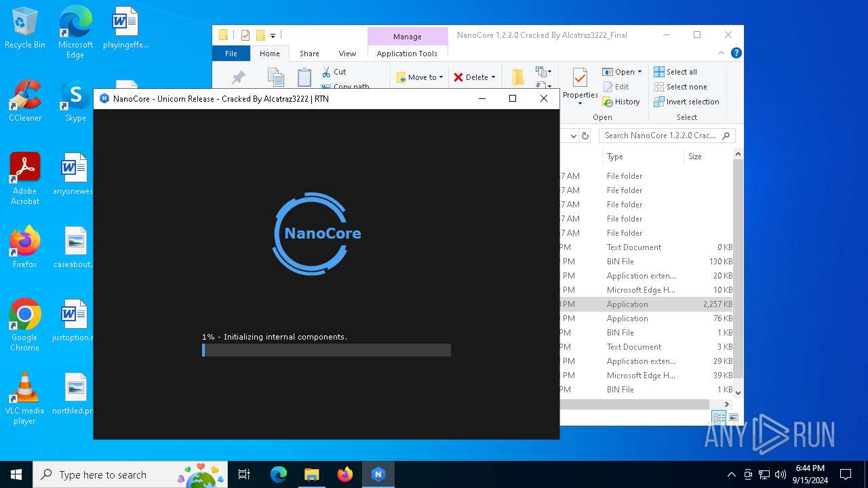Viewport: 868px width, 488px height.
Task: Switch to the Home ribbon tab
Action: pyautogui.click(x=270, y=54)
